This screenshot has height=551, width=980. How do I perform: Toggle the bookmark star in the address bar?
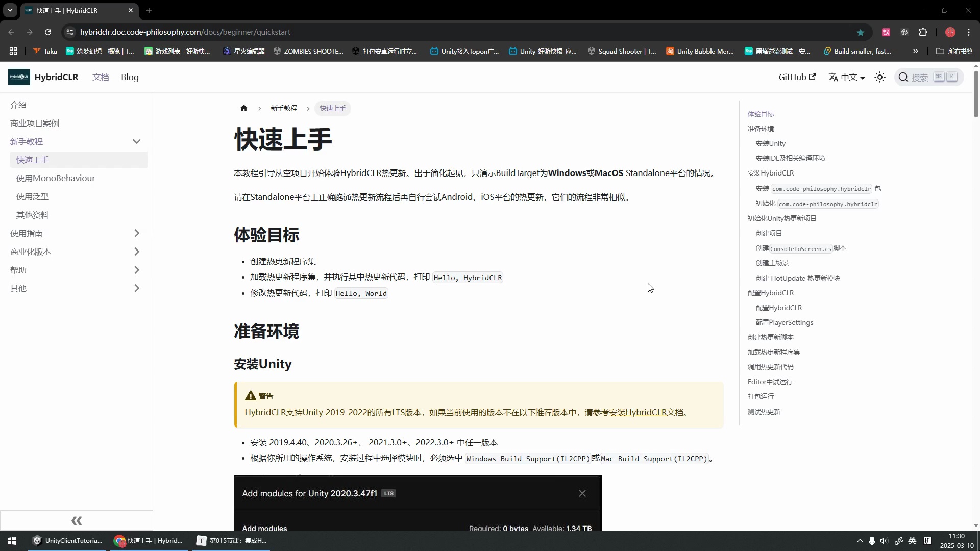point(861,32)
